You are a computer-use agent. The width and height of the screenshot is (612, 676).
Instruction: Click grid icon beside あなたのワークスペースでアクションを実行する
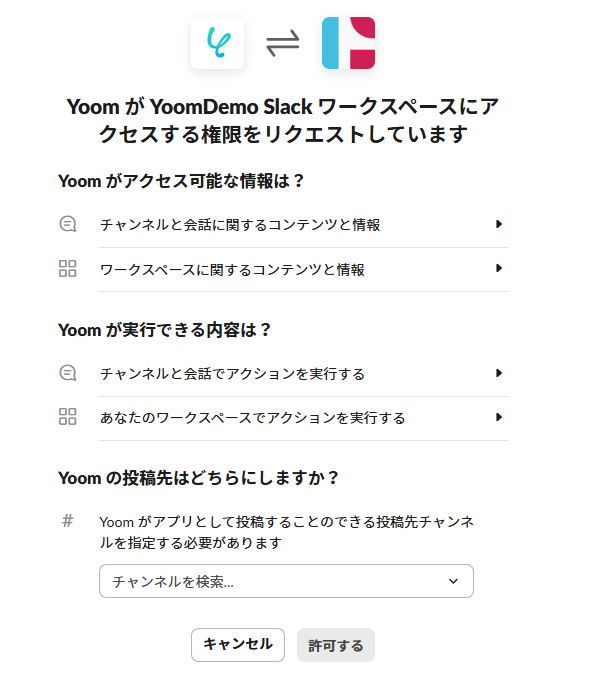(68, 418)
